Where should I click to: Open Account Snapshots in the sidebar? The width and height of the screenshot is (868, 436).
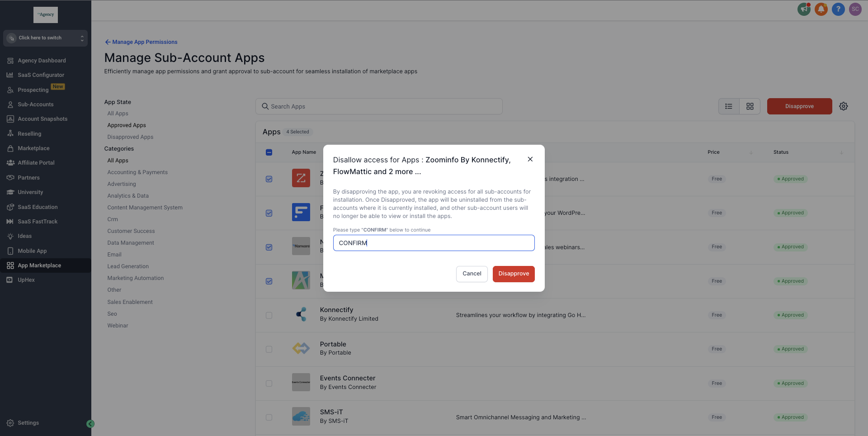pyautogui.click(x=42, y=119)
